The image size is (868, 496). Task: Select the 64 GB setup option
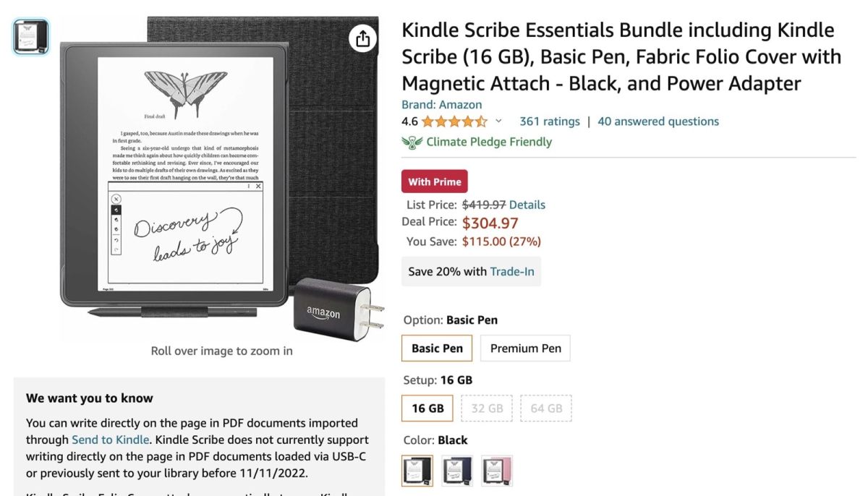[x=546, y=409]
